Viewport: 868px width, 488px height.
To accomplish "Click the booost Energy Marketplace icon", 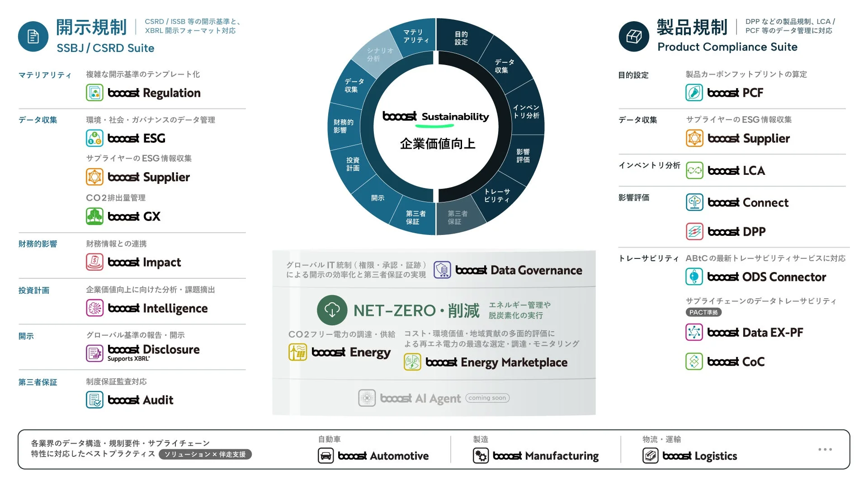I will (x=412, y=362).
